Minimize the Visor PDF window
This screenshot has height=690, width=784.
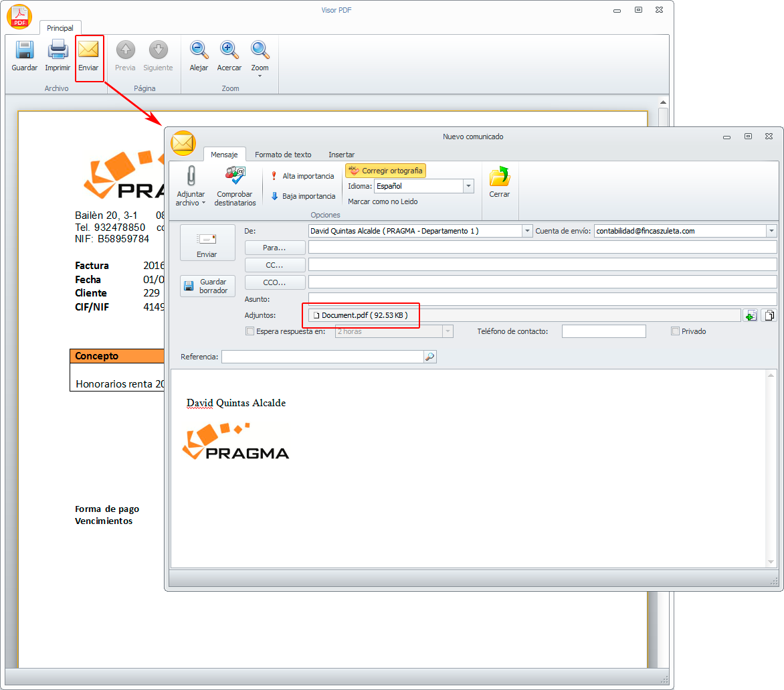(x=617, y=10)
